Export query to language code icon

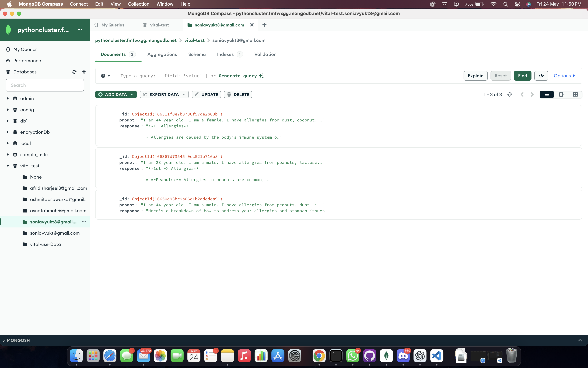(x=541, y=76)
